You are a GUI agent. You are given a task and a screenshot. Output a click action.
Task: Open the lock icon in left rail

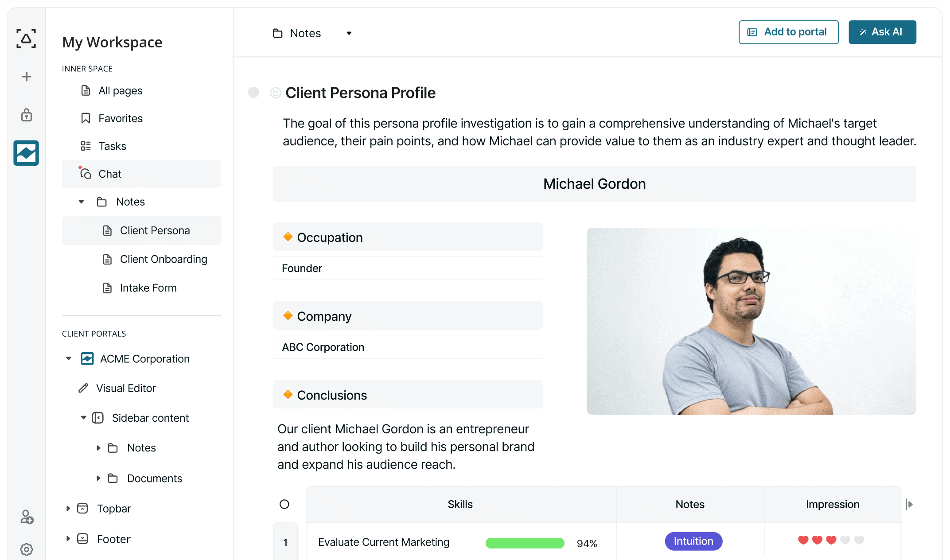(x=27, y=115)
